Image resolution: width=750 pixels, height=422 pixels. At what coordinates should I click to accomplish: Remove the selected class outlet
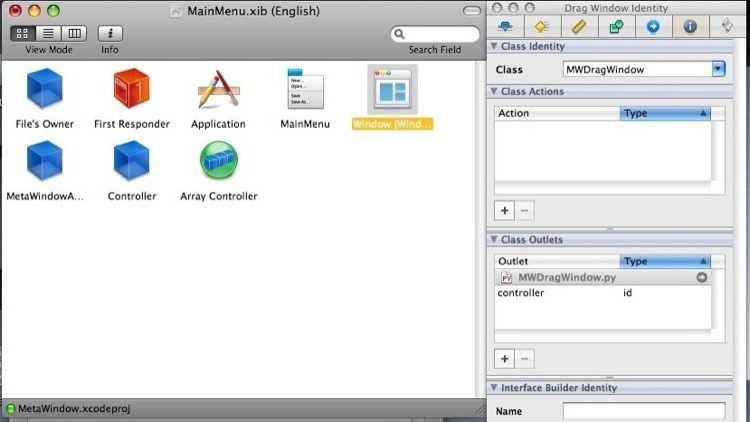pyautogui.click(x=525, y=359)
